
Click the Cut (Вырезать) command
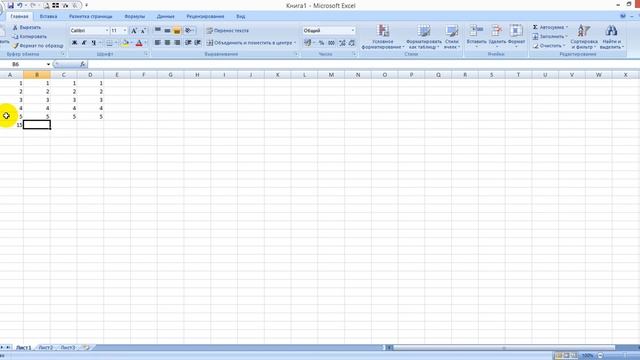[27, 27]
